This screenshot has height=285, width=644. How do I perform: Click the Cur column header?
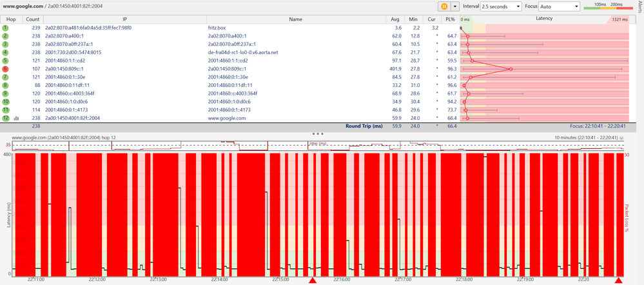pyautogui.click(x=431, y=19)
